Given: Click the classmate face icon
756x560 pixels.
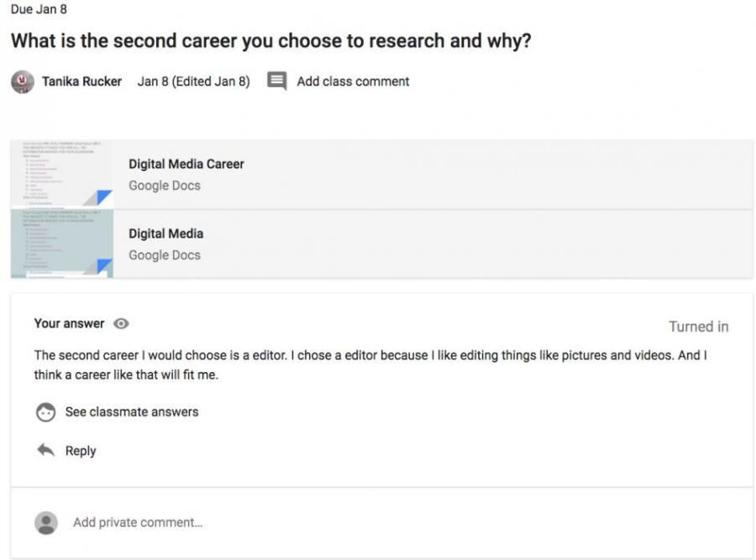Looking at the screenshot, I should point(45,412).
